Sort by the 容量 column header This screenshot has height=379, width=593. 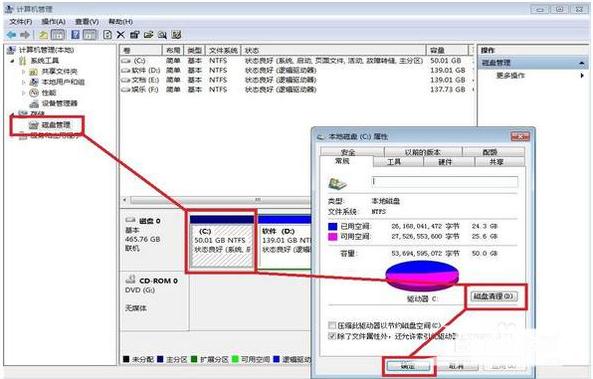(x=447, y=50)
